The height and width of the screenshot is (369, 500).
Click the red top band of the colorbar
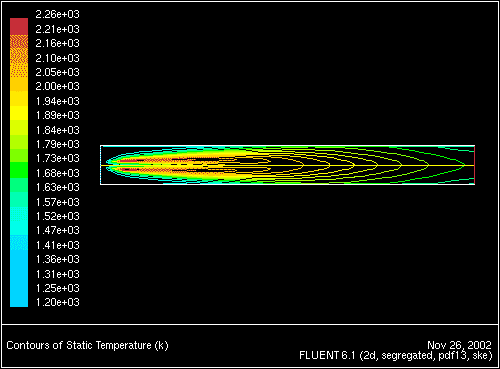(19, 26)
